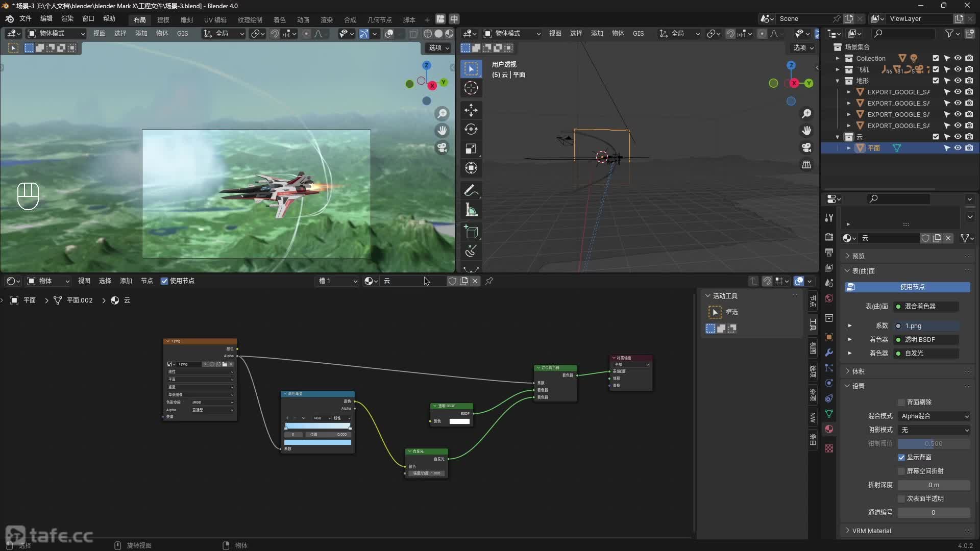This screenshot has width=980, height=551.
Task: Open 阴影模式 dropdown
Action: click(934, 430)
